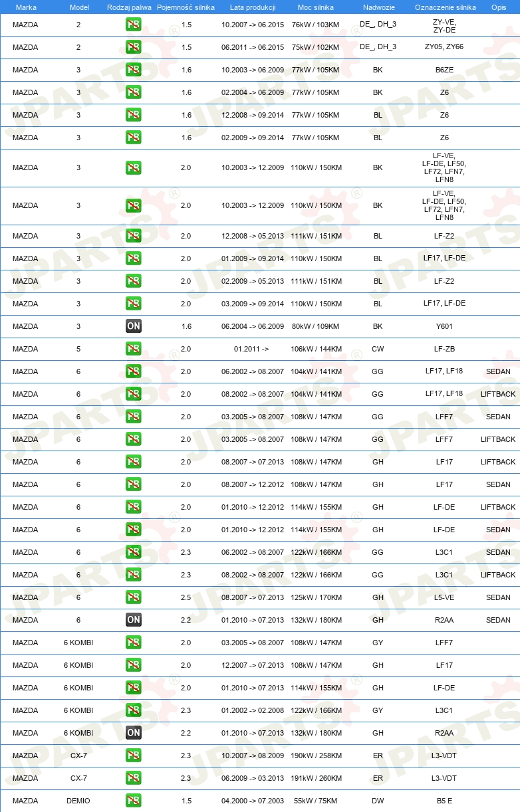The image size is (520, 812).
Task: Click the PB fuel icon in the Mazda 5 LF-ZB row
Action: [x=134, y=350]
